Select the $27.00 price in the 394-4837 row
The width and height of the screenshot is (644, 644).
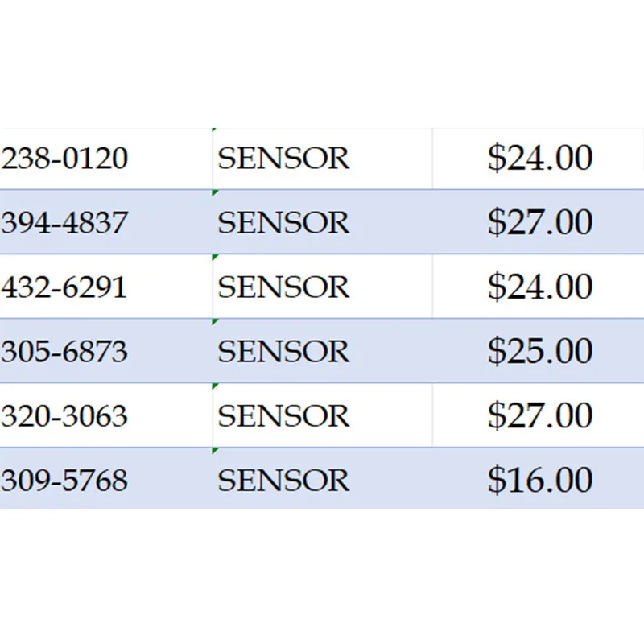[538, 222]
